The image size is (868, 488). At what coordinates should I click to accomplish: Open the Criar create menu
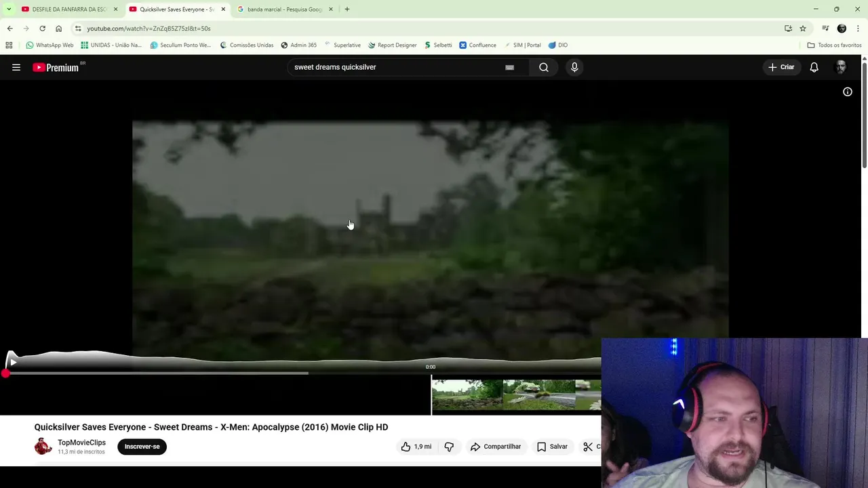781,67
